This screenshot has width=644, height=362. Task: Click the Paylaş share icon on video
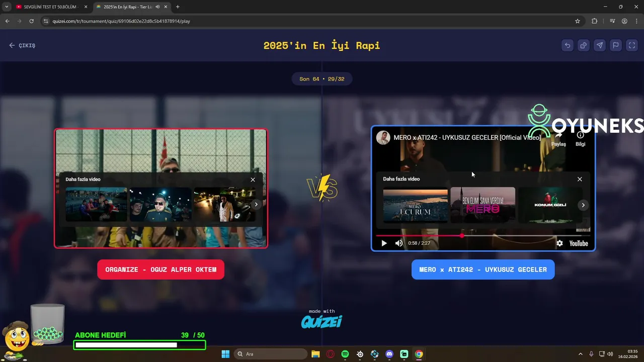[x=558, y=139]
